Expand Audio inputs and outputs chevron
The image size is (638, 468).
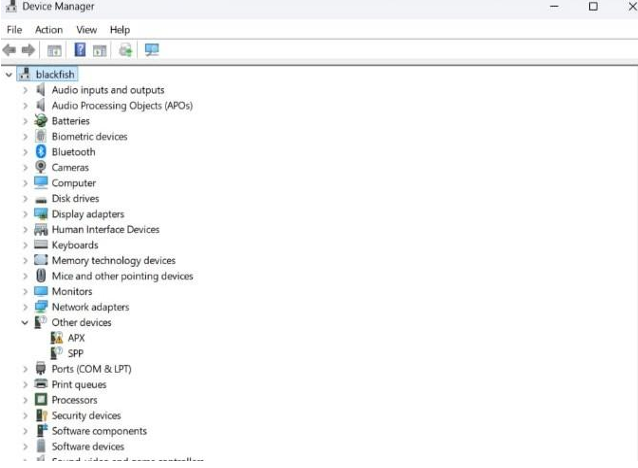[25, 90]
